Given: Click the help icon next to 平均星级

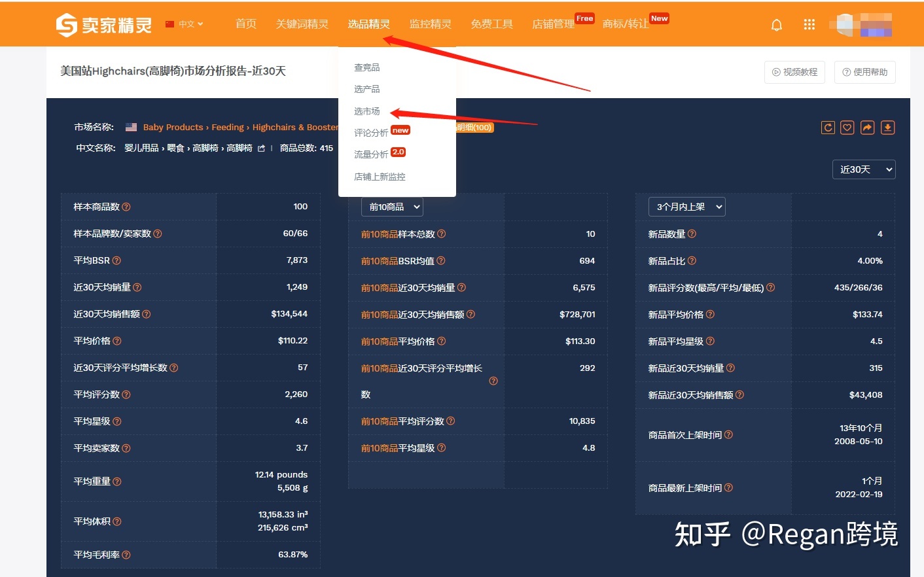Looking at the screenshot, I should 117,421.
